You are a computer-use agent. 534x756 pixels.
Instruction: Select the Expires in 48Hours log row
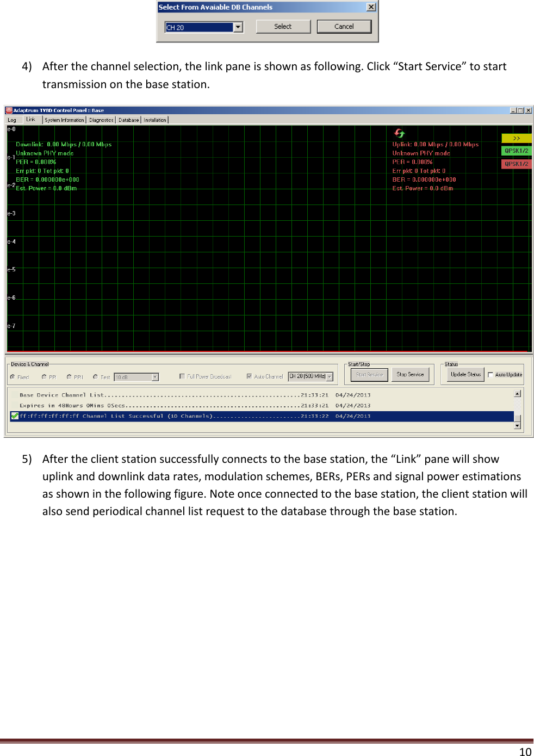pyautogui.click(x=262, y=406)
